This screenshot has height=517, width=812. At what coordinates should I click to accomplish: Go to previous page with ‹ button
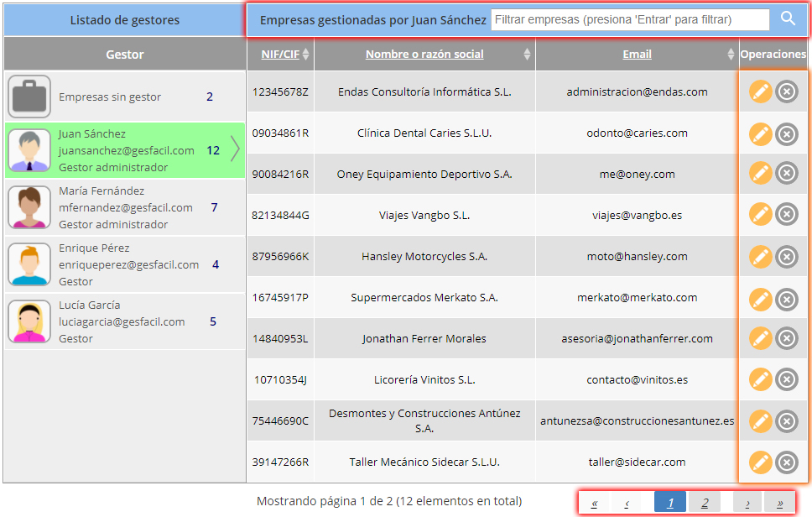(627, 503)
